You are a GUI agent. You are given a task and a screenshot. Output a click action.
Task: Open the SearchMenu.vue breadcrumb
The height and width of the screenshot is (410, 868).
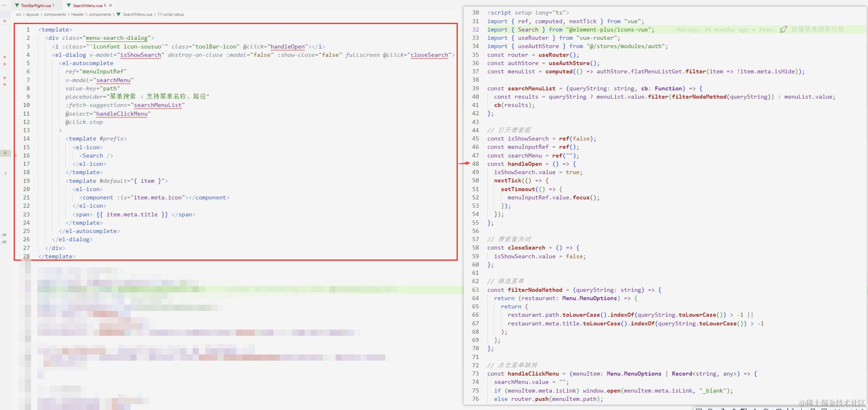click(x=138, y=15)
